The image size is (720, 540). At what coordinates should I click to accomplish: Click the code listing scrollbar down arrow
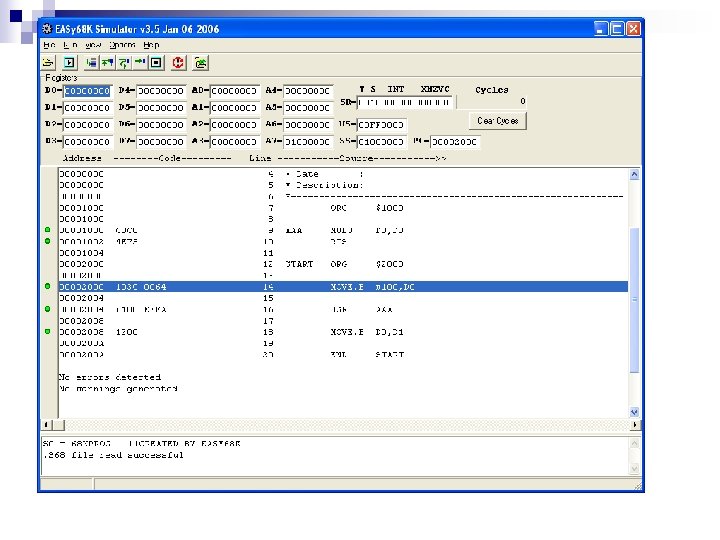634,411
